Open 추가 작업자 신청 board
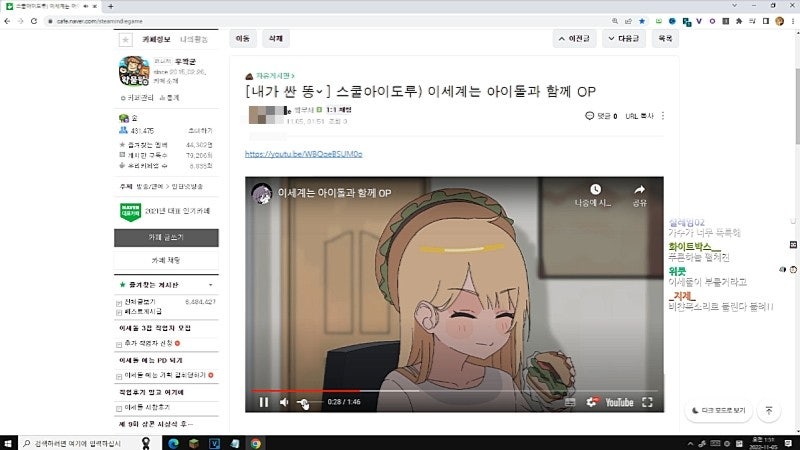The width and height of the screenshot is (800, 450). pos(148,343)
